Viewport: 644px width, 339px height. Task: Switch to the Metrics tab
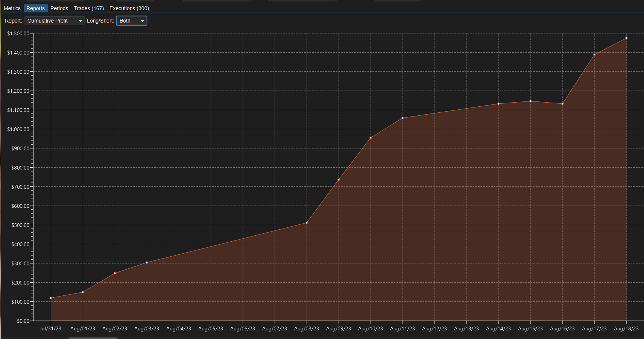(12, 8)
